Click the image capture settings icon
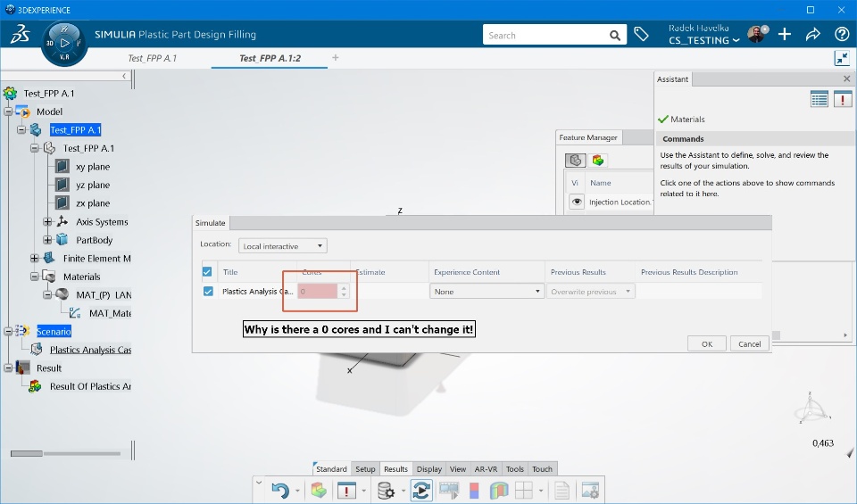 [x=590, y=491]
